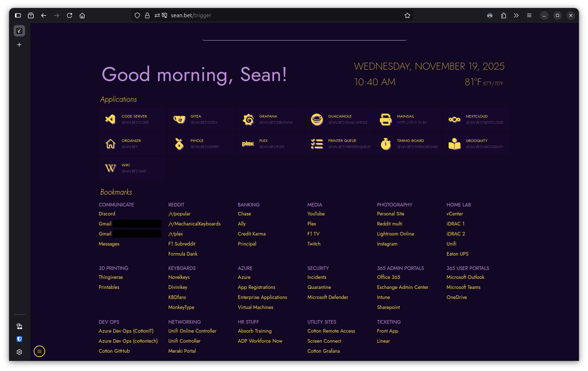Reload the page with the refresh button

[x=70, y=15]
